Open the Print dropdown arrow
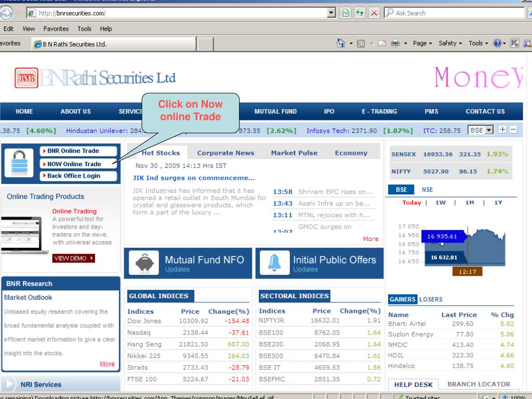 click(x=405, y=44)
